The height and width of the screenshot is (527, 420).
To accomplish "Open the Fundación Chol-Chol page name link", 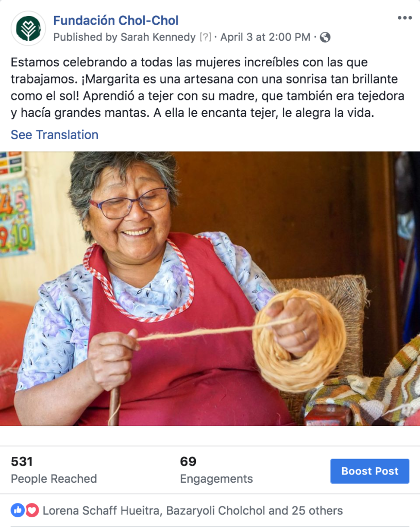I will pyautogui.click(x=115, y=21).
